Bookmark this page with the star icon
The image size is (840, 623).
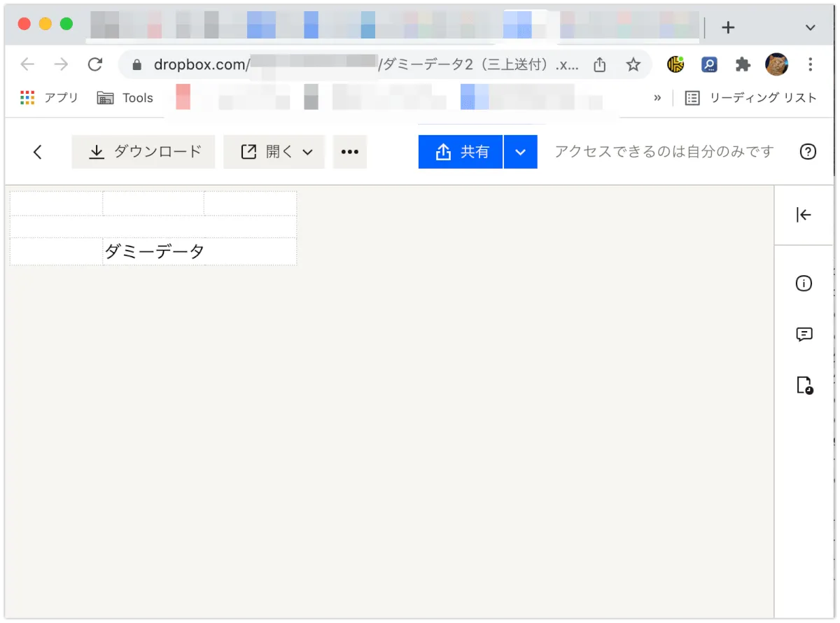point(633,64)
